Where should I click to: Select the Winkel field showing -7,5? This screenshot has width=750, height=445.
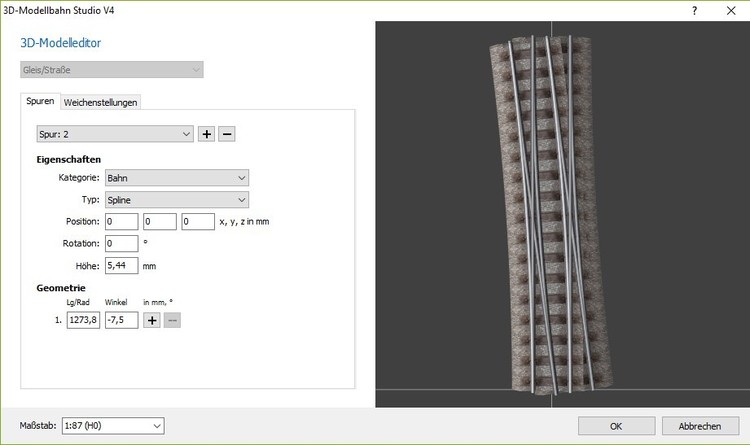tap(121, 320)
